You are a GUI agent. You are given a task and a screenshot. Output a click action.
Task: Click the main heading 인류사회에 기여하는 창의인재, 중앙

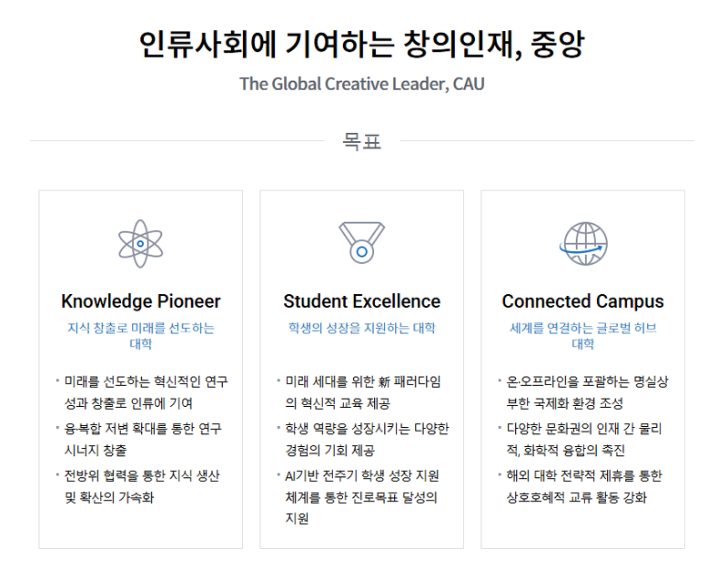pos(361,44)
